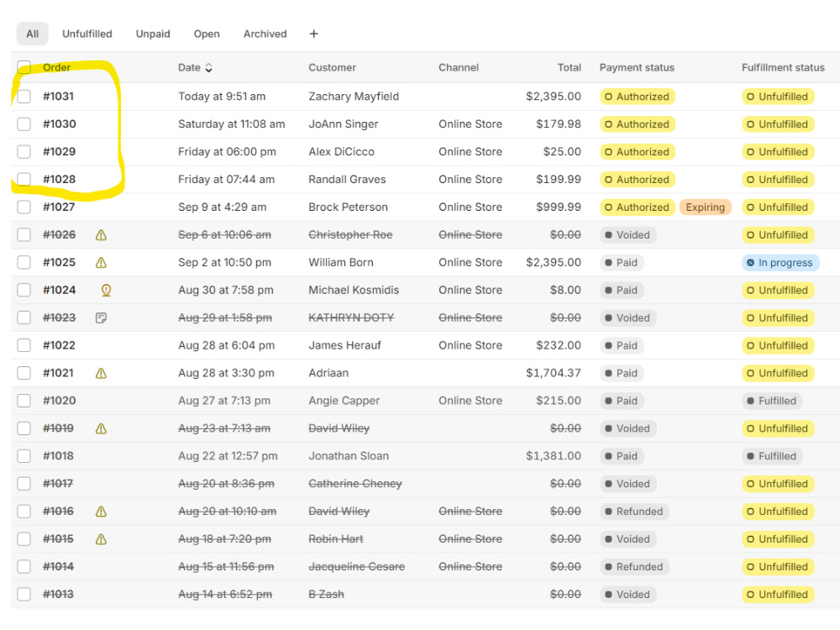Click the Fulfilled badge on order #1020

772,401
